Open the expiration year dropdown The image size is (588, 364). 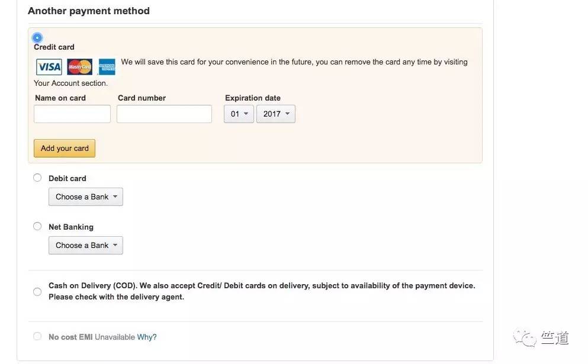(x=275, y=114)
